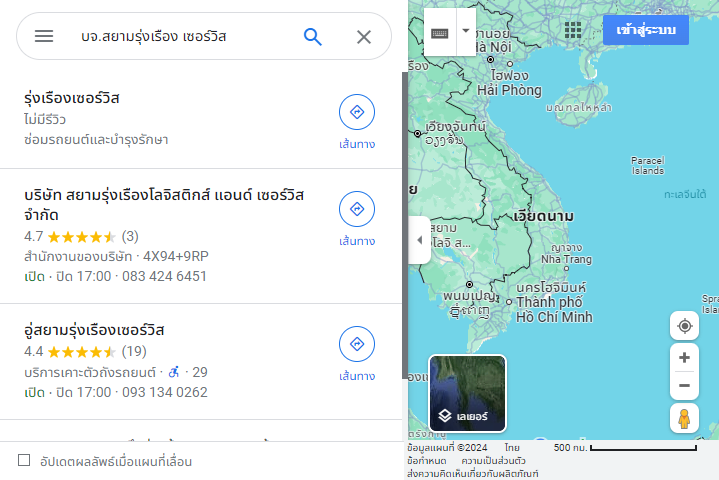Screen dimensions: 719x480
Task: Click the blue search magnifier icon
Action: click(x=313, y=37)
